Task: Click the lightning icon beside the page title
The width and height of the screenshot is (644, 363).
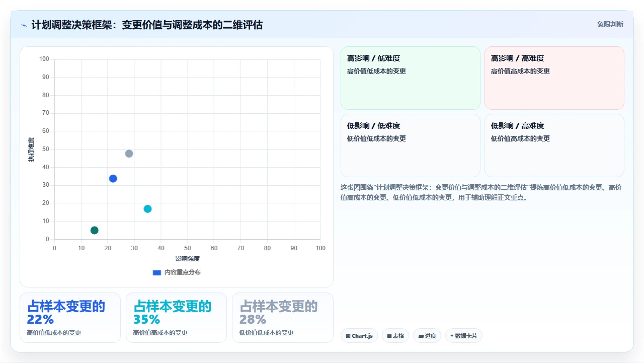Action: [24, 25]
